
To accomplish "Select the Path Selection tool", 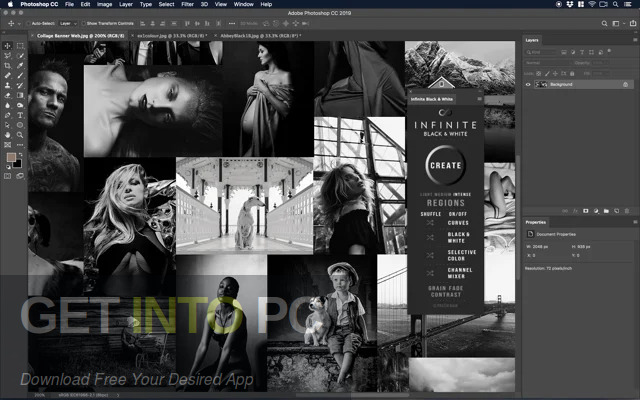I will click(x=8, y=125).
